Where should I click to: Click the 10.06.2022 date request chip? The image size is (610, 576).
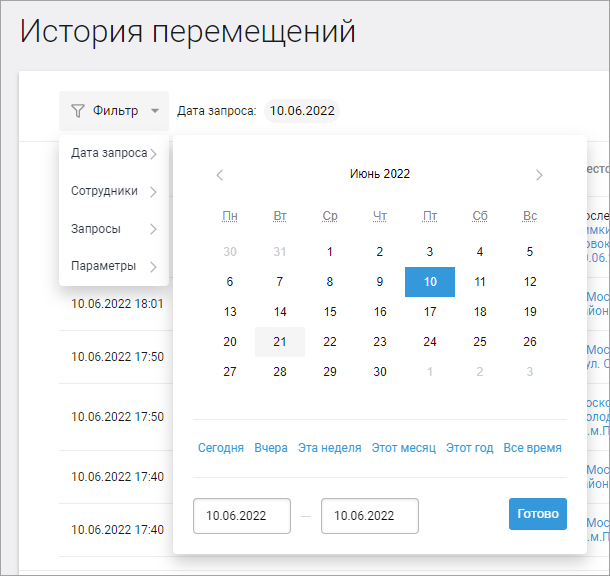point(302,111)
